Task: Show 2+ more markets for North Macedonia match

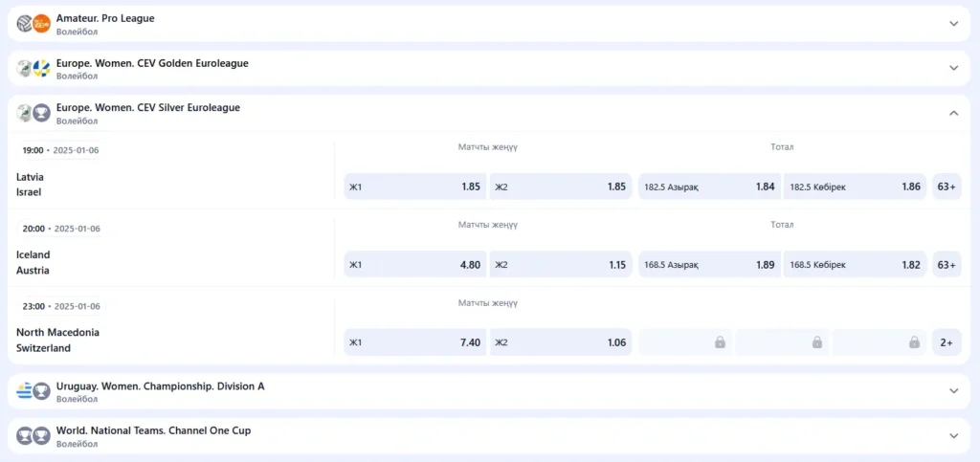Action: [947, 341]
